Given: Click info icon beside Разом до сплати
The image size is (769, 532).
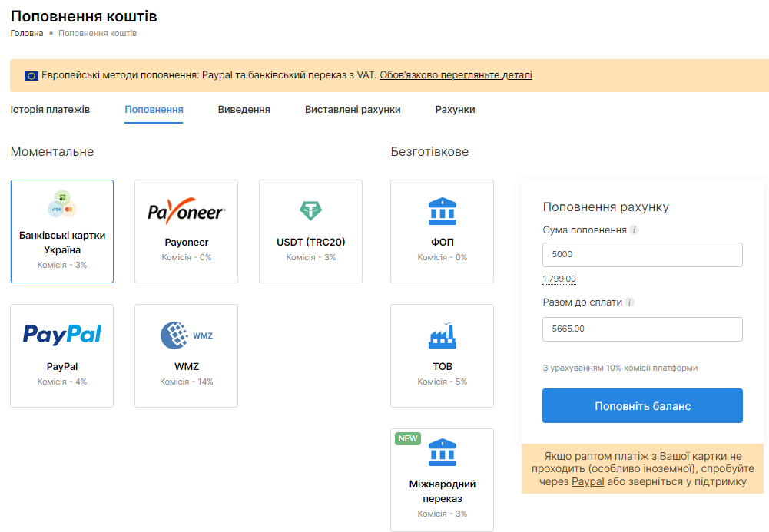Looking at the screenshot, I should pyautogui.click(x=630, y=302).
